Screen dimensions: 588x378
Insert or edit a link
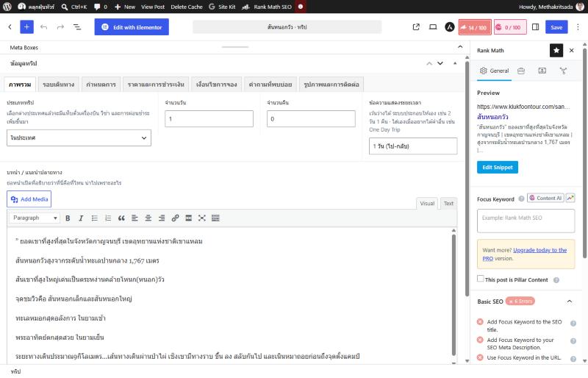(175, 218)
